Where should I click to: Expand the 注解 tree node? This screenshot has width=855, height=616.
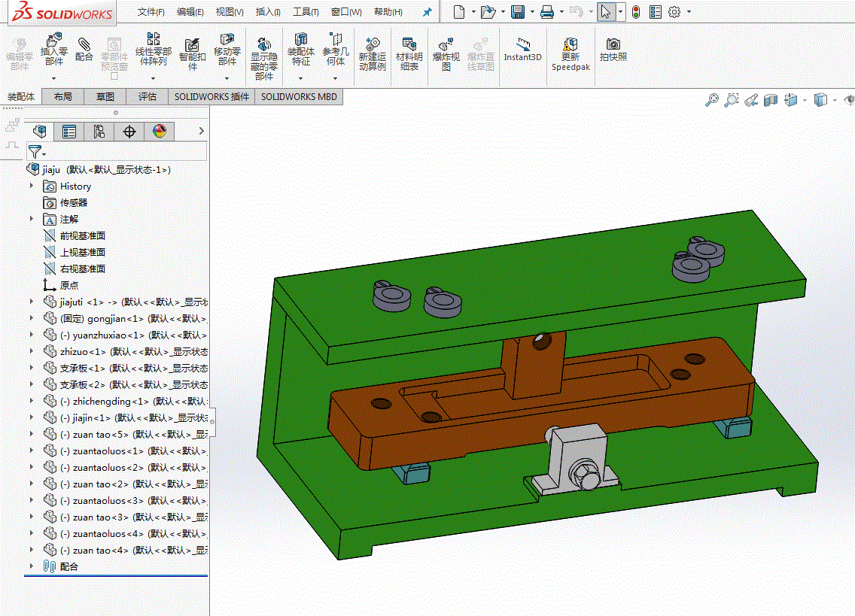click(32, 219)
